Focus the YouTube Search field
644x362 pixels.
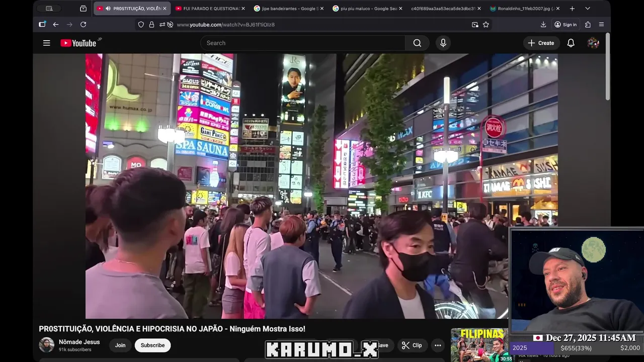coord(303,43)
